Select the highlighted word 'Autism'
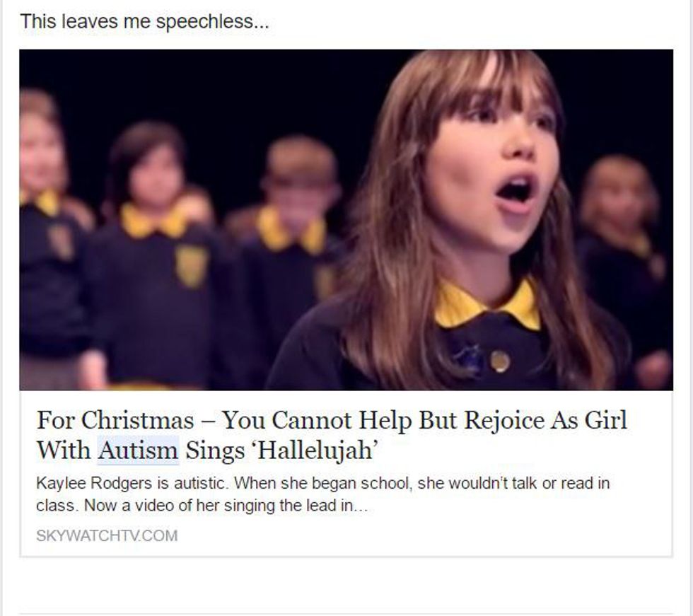The width and height of the screenshot is (693, 616). (x=138, y=451)
